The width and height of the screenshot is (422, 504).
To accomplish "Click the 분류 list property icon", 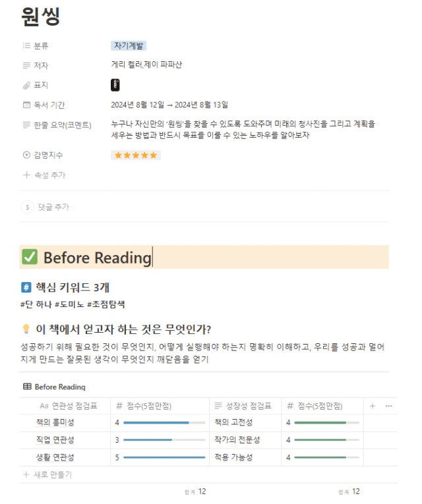I will (x=26, y=45).
